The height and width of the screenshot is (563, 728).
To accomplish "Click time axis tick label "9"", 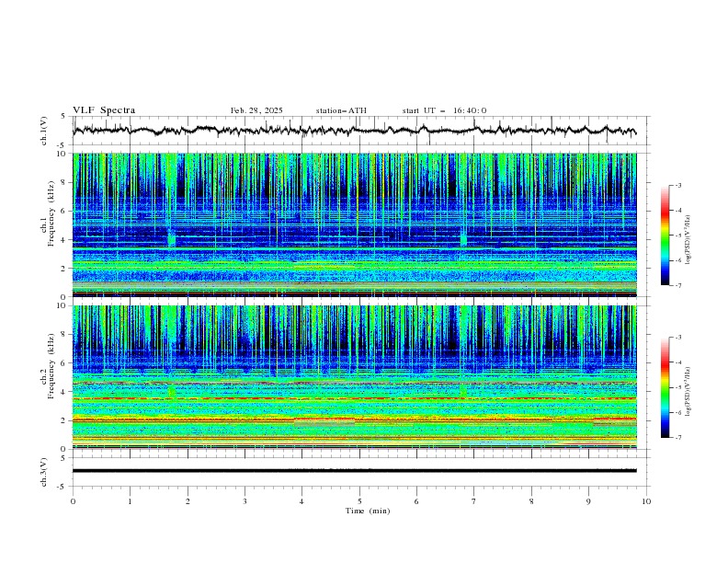I will click(x=588, y=501).
